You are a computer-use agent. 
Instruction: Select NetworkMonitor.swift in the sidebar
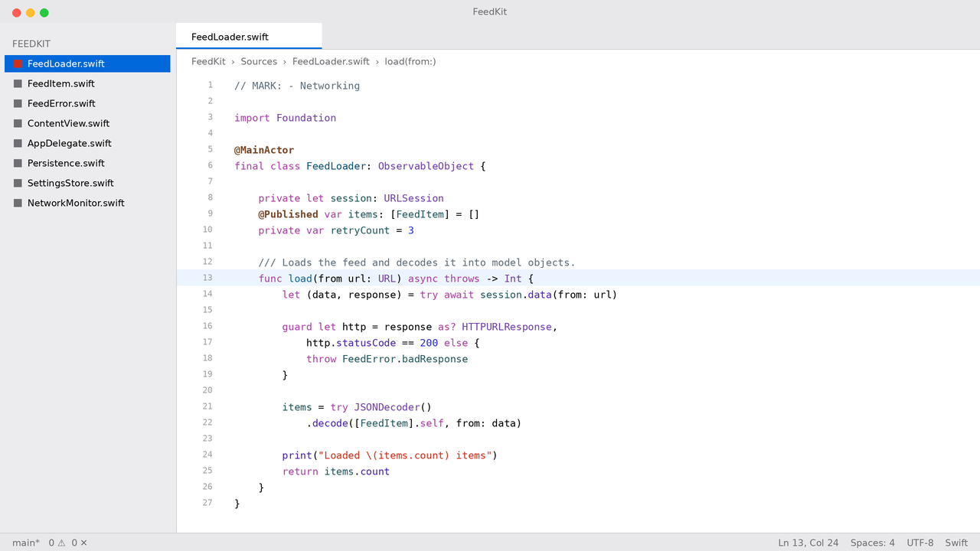(87, 203)
